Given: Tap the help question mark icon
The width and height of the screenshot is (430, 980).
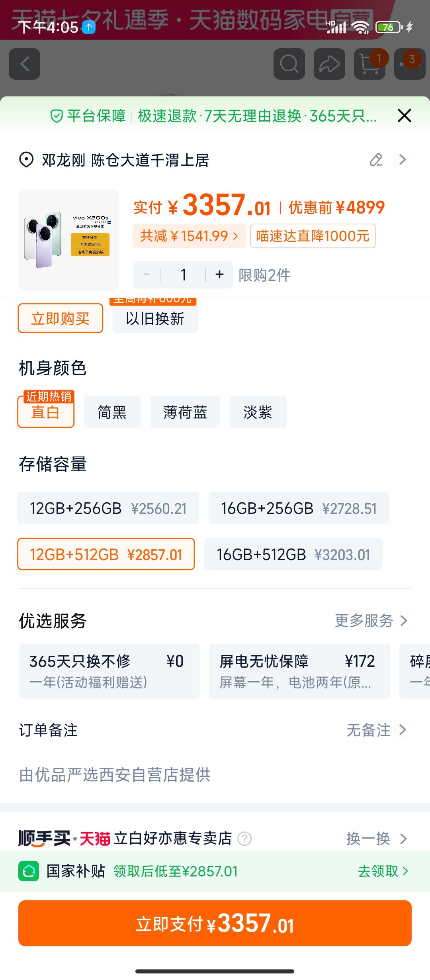Looking at the screenshot, I should tap(244, 839).
